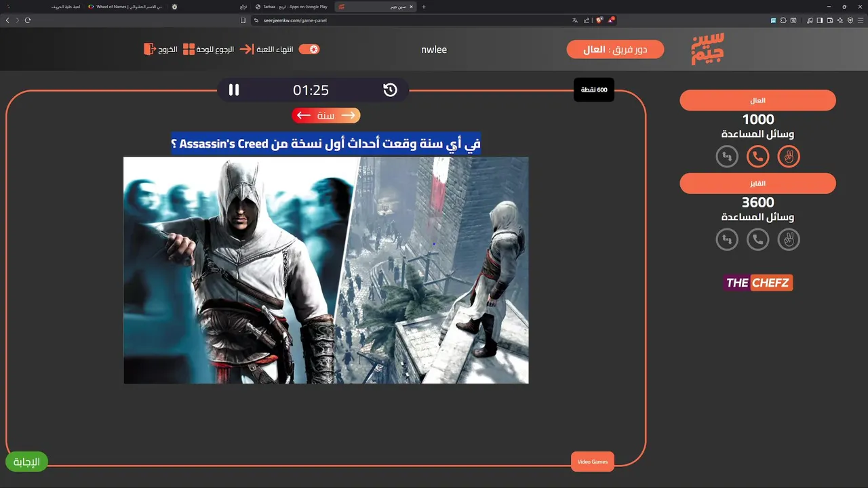Click the 01:25 timer display
The width and height of the screenshot is (868, 488).
pyautogui.click(x=311, y=90)
